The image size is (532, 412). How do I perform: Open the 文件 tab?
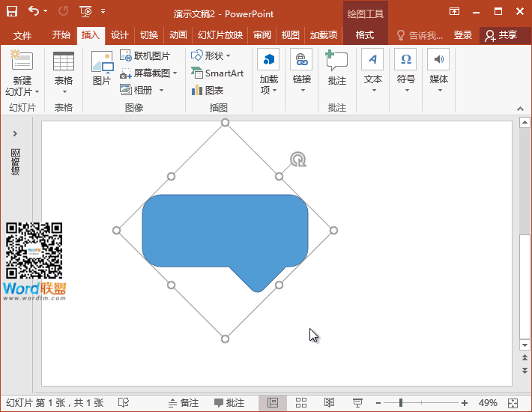coord(22,35)
